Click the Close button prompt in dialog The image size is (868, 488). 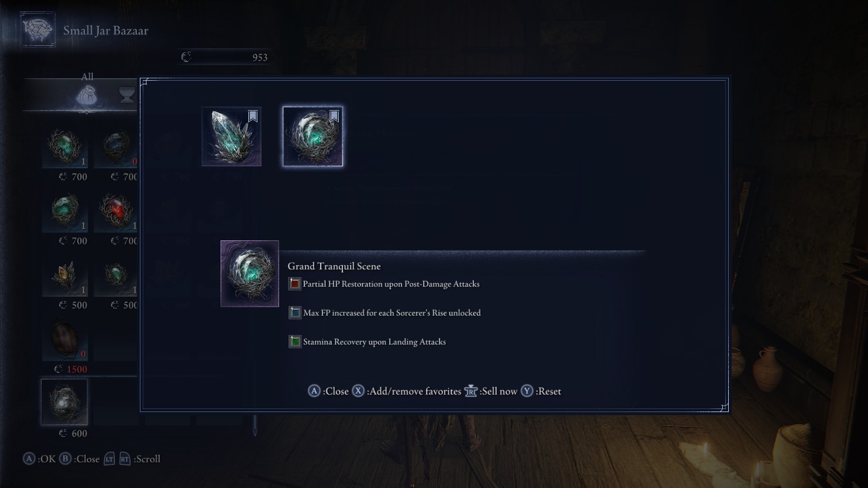[329, 391]
